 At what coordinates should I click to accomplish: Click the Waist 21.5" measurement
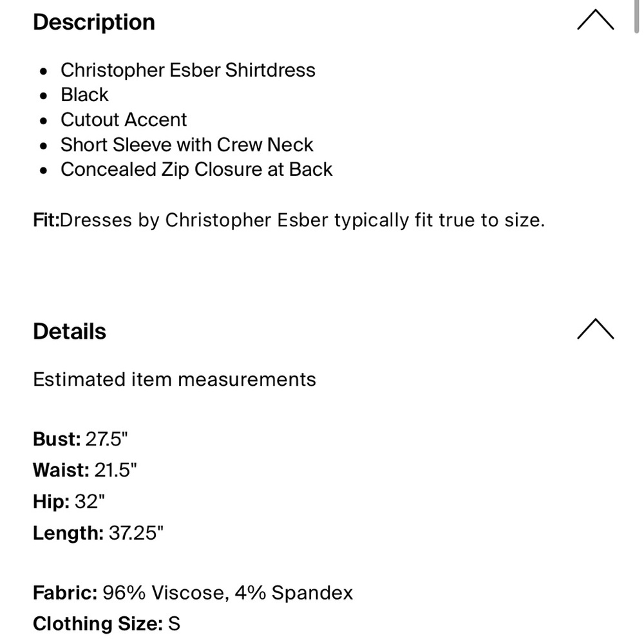(84, 470)
